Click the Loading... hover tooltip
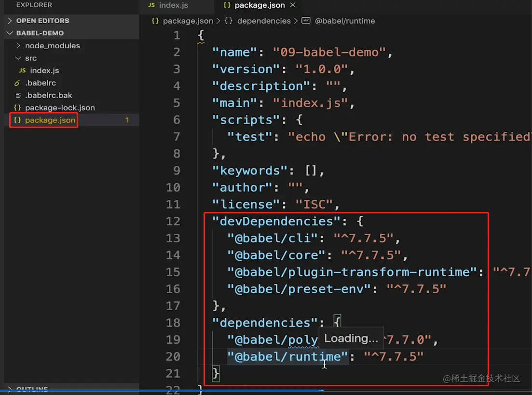Image resolution: width=532 pixels, height=395 pixels. click(351, 339)
